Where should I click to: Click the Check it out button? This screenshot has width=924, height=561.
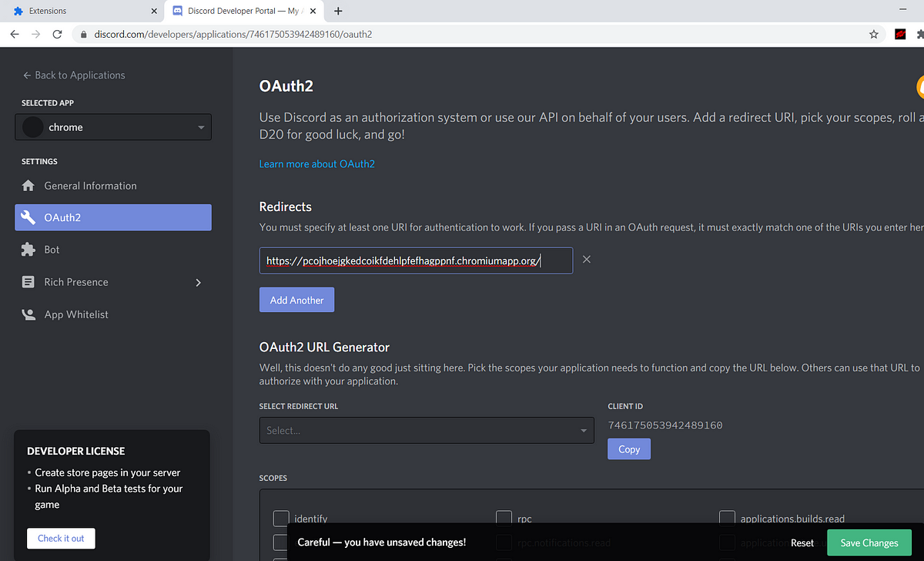click(x=61, y=538)
